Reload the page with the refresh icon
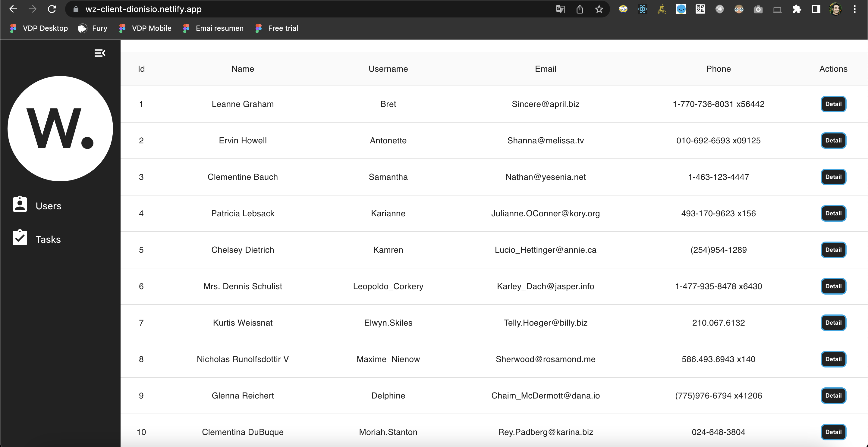 pyautogui.click(x=52, y=9)
